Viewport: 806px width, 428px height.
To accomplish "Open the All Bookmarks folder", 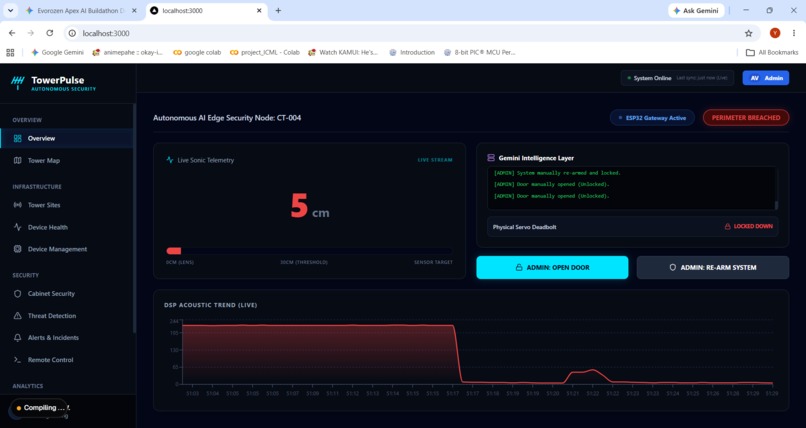I will pyautogui.click(x=772, y=52).
